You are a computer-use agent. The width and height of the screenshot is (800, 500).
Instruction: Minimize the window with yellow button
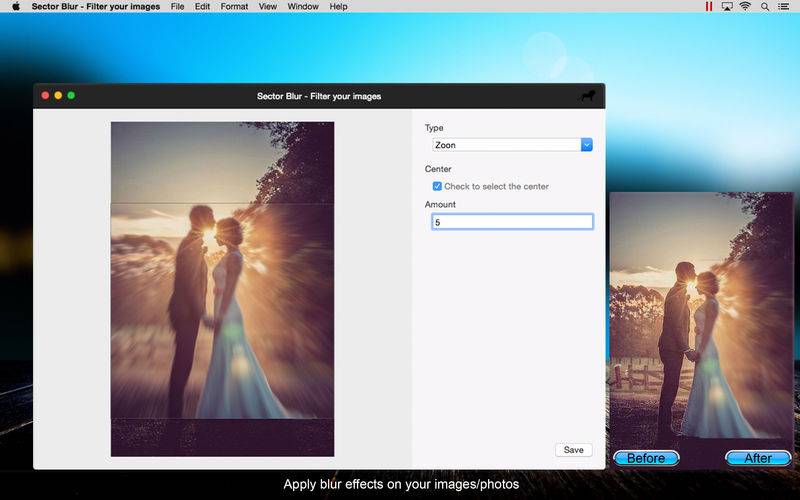coord(58,95)
